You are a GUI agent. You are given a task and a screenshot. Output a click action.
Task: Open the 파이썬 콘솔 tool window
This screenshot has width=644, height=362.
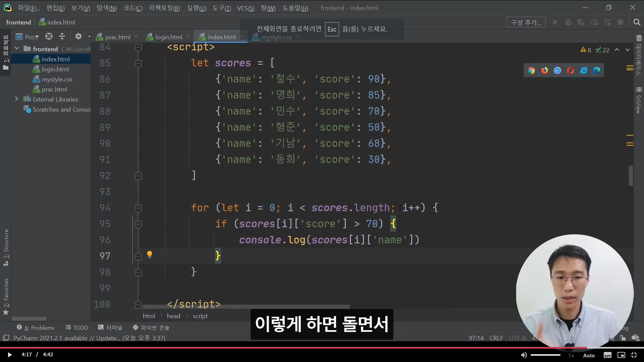click(151, 327)
